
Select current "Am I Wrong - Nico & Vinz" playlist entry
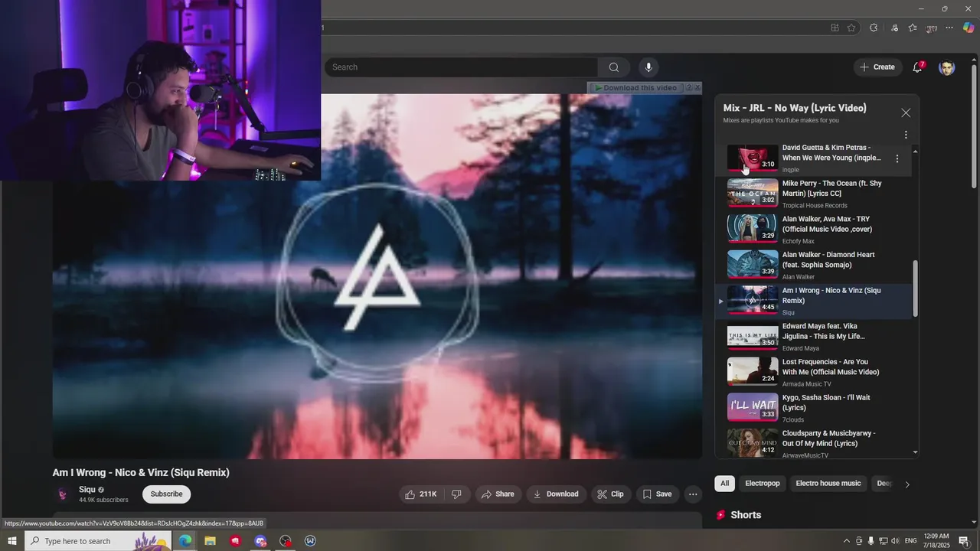(x=815, y=301)
